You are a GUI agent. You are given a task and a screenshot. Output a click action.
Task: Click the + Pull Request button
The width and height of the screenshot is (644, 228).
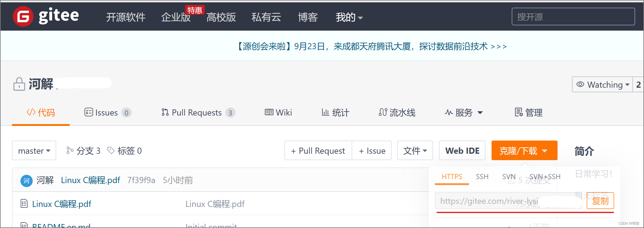tap(318, 150)
